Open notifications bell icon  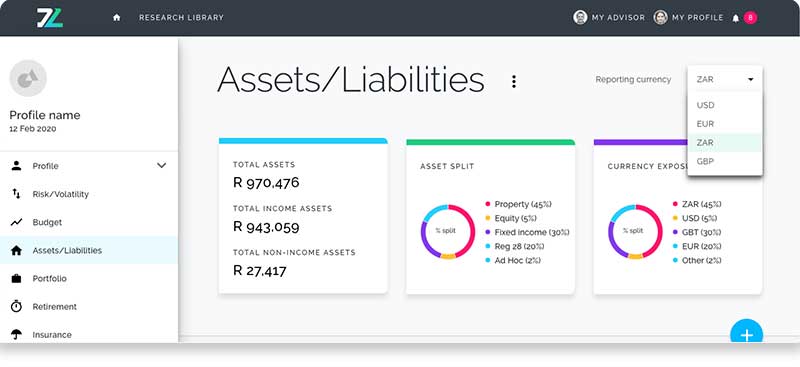pos(735,18)
